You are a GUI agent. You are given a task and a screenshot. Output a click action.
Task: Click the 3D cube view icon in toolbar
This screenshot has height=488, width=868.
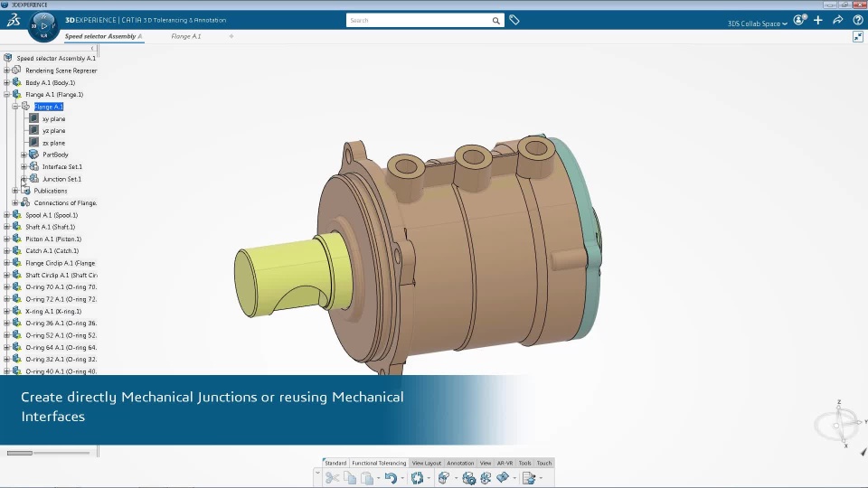tap(443, 477)
